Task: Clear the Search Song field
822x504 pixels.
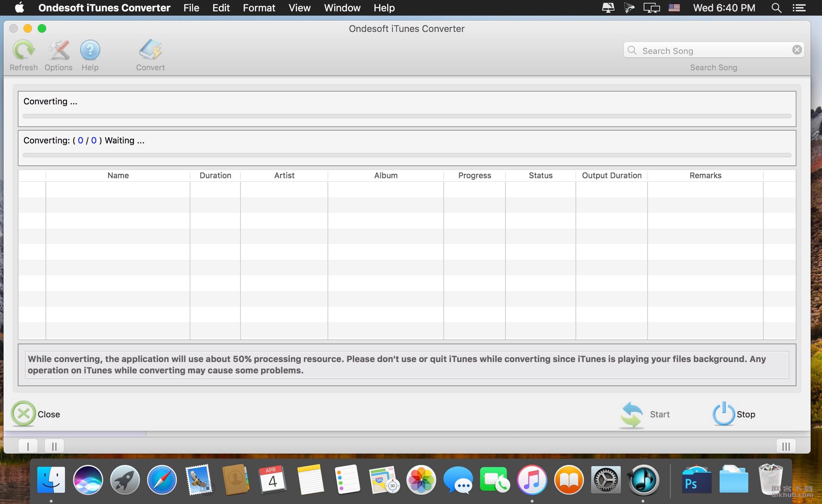Action: [x=797, y=50]
